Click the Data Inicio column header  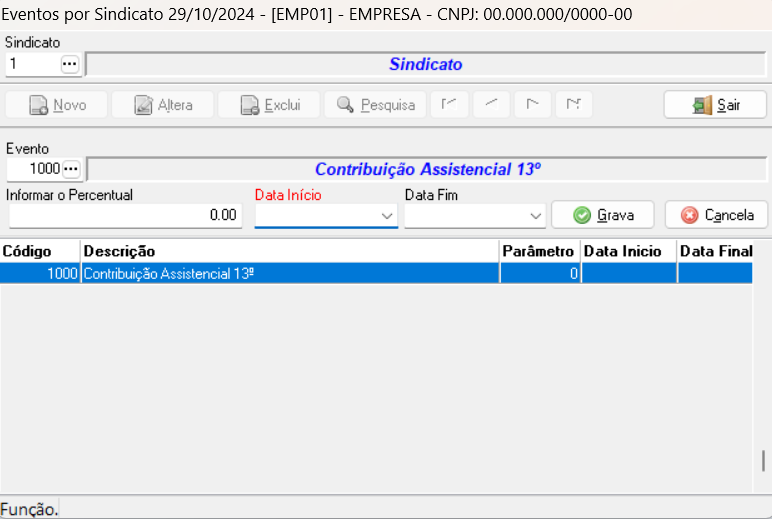coord(629,251)
